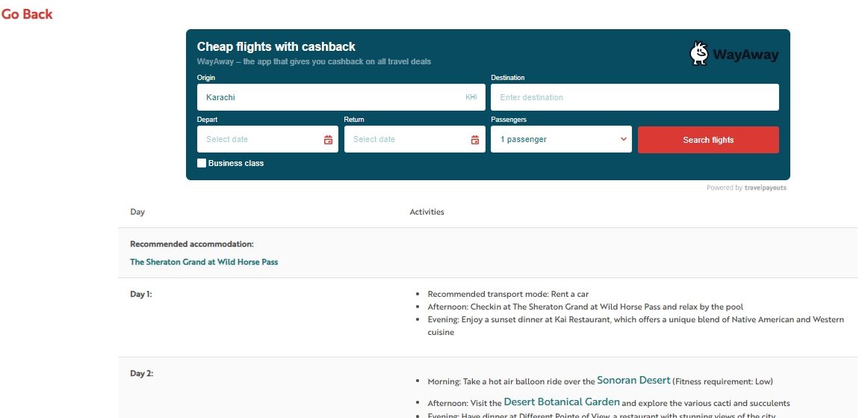Select the Depart date field
Image resolution: width=868 pixels, height=418 pixels.
[267, 139]
